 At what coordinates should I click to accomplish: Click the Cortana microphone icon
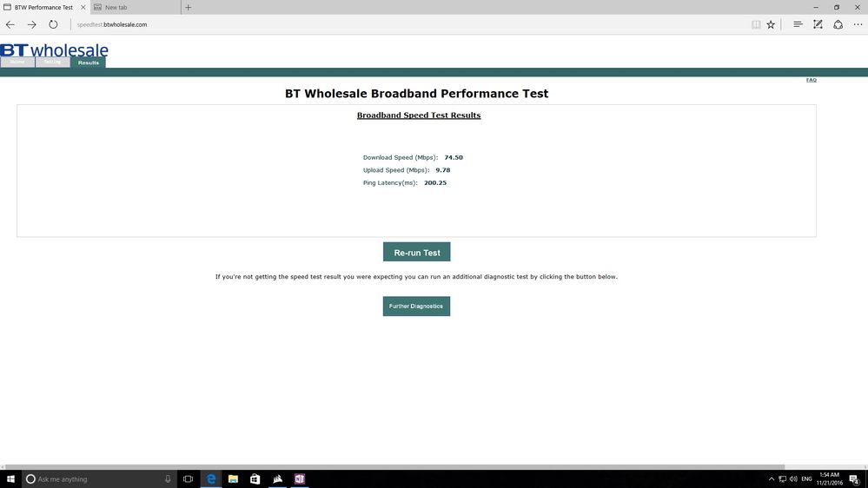(168, 478)
